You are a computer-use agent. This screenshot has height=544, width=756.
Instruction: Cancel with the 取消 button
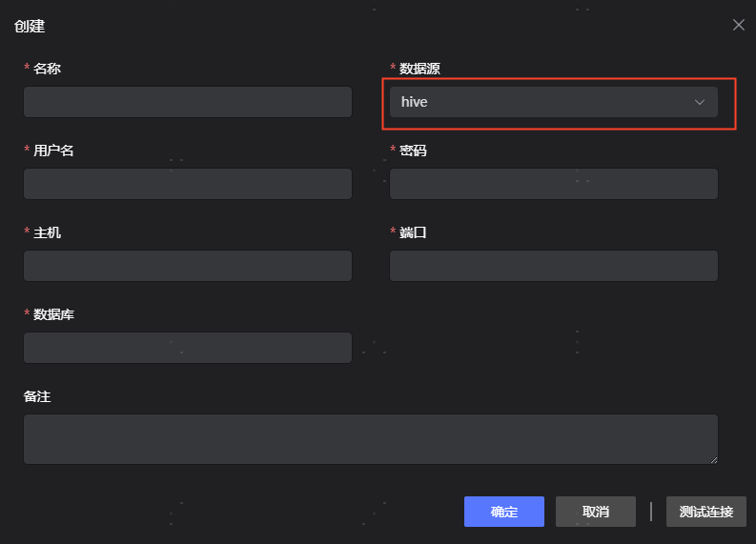pos(596,512)
